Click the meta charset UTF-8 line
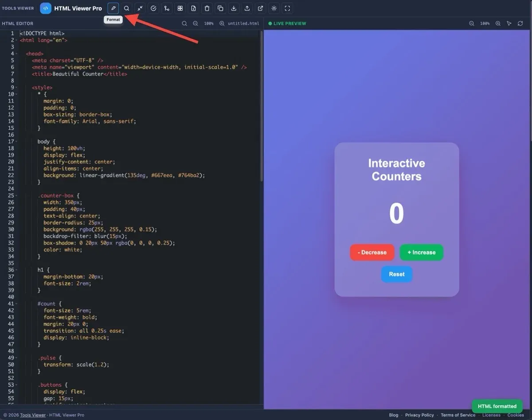 pos(67,60)
